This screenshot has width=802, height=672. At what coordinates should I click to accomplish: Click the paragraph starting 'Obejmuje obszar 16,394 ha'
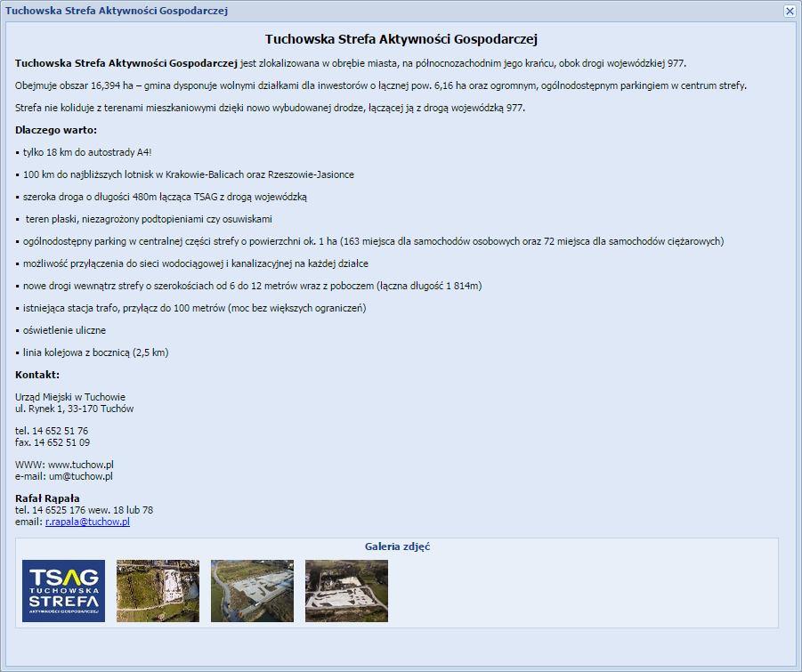tap(381, 85)
